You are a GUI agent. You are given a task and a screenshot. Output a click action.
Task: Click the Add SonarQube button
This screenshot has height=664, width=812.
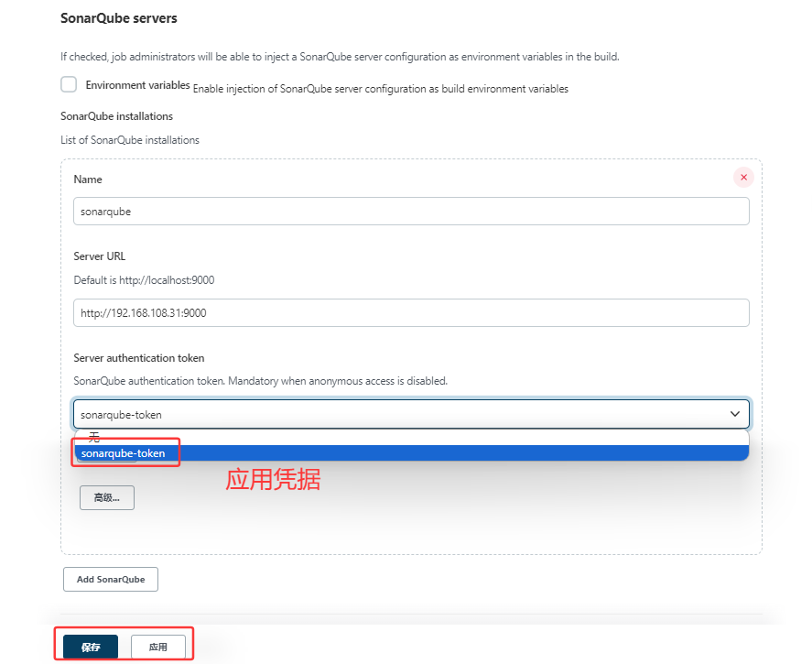point(110,579)
